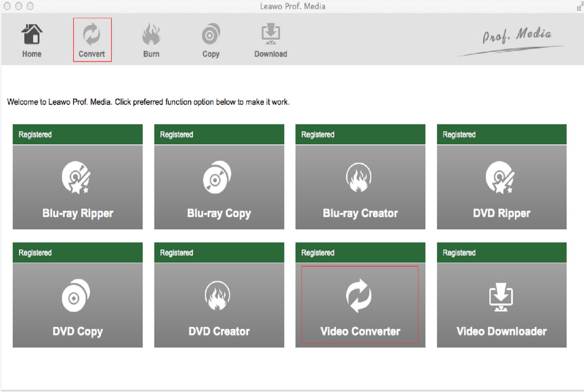Click Registered banner above Blu-ray Creator
584x392 pixels.
click(x=360, y=134)
